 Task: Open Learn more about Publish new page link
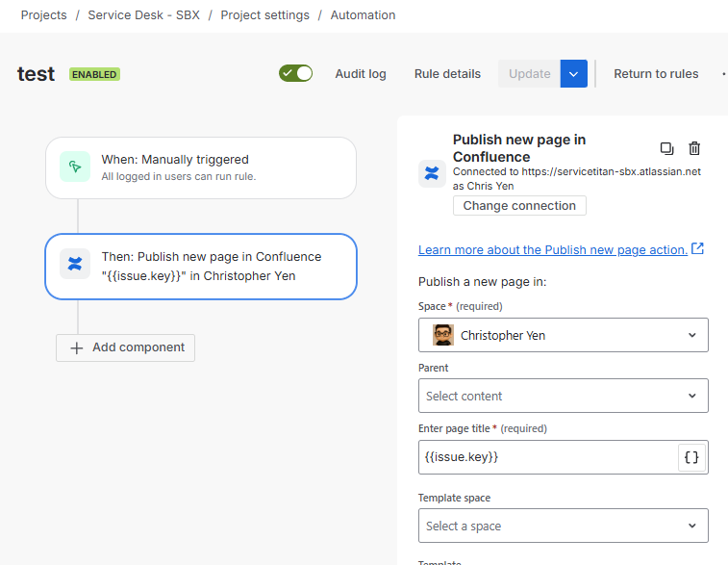(553, 250)
